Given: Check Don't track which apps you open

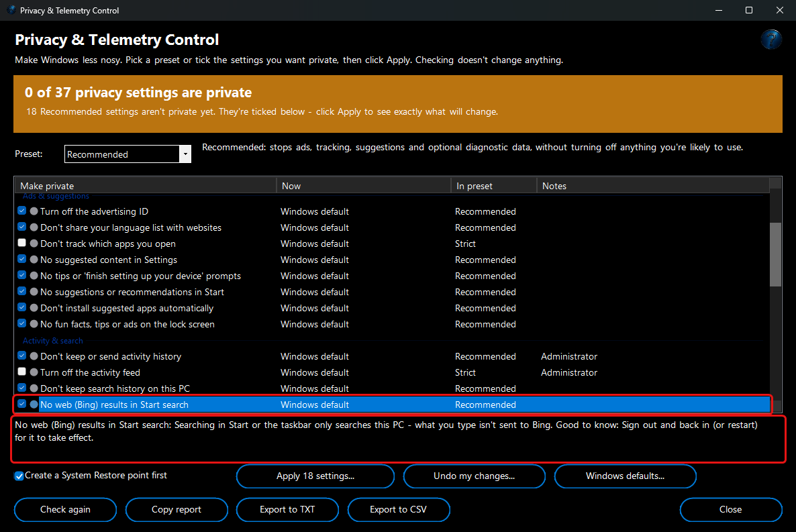Looking at the screenshot, I should click(x=22, y=243).
